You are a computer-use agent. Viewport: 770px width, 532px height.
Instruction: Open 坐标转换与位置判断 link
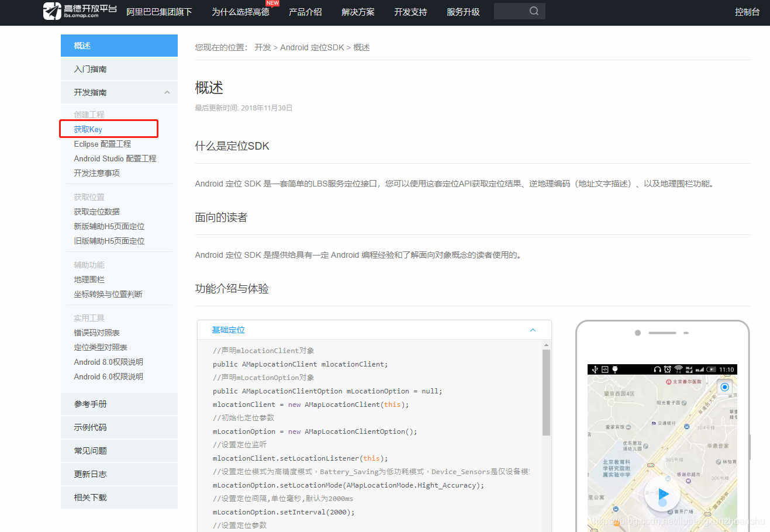108,294
